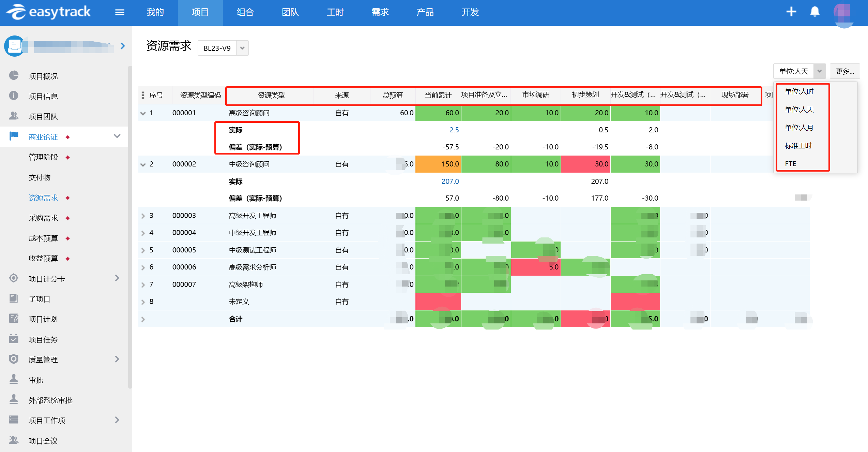This screenshot has width=868, height=452.
Task: Collapse row 2 中级咨询顾问
Action: point(143,164)
